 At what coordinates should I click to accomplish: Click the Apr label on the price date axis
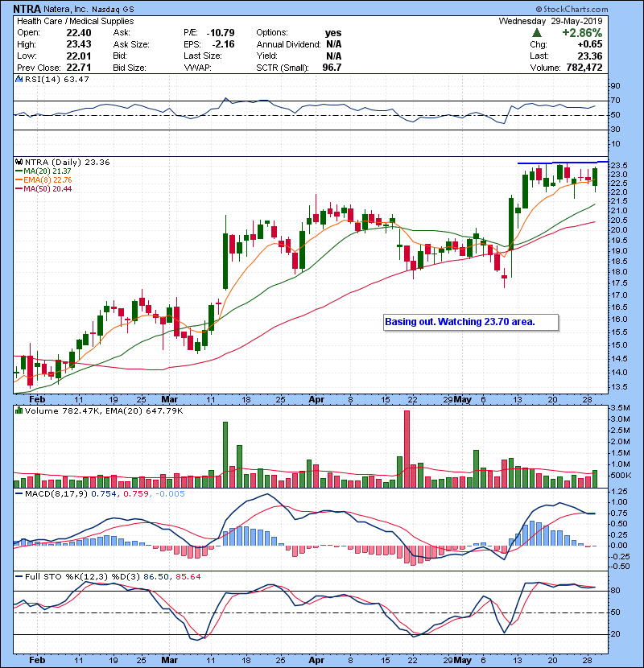pos(316,400)
